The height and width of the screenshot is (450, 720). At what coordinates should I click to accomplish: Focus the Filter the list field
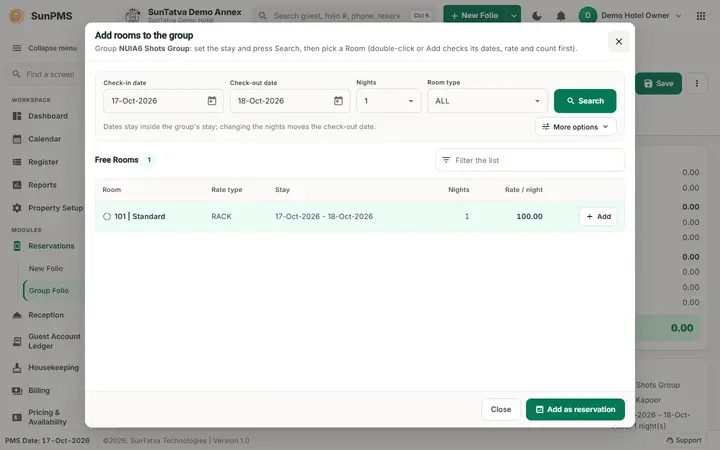529,160
